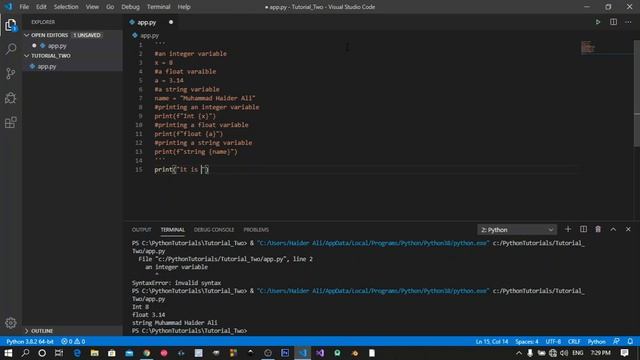Screen dimensions: 640x360
Task: Collapse the TUTORIAL_TWO folder section
Action: click(x=73, y=56)
